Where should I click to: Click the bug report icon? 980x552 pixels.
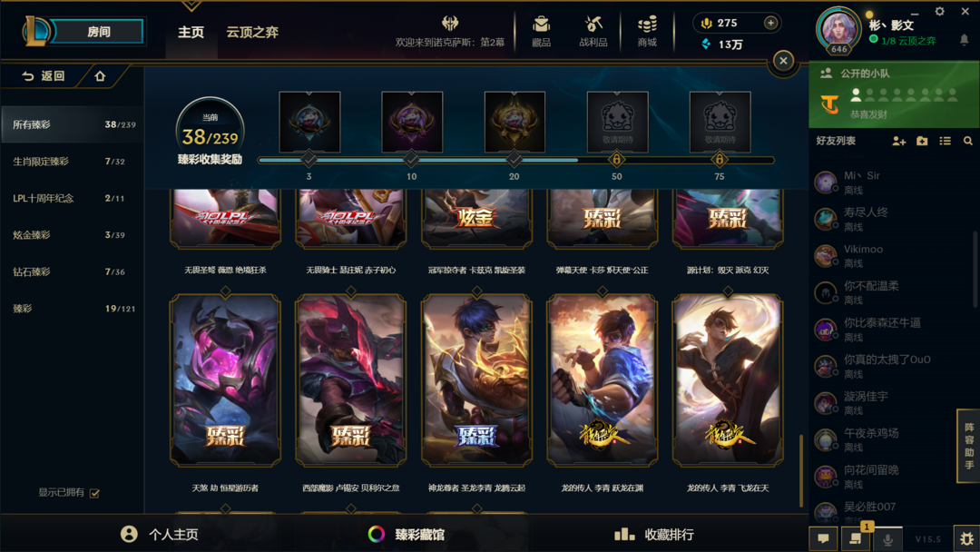pyautogui.click(x=966, y=538)
